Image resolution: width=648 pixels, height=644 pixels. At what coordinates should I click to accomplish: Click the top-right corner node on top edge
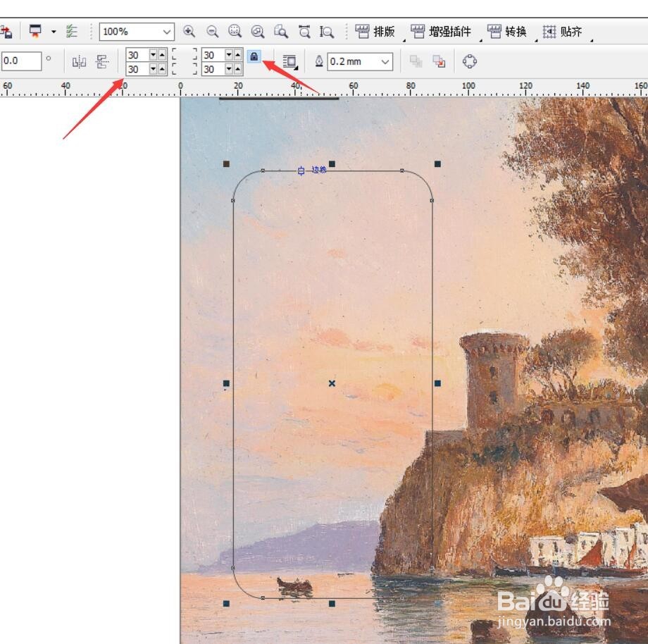point(402,171)
